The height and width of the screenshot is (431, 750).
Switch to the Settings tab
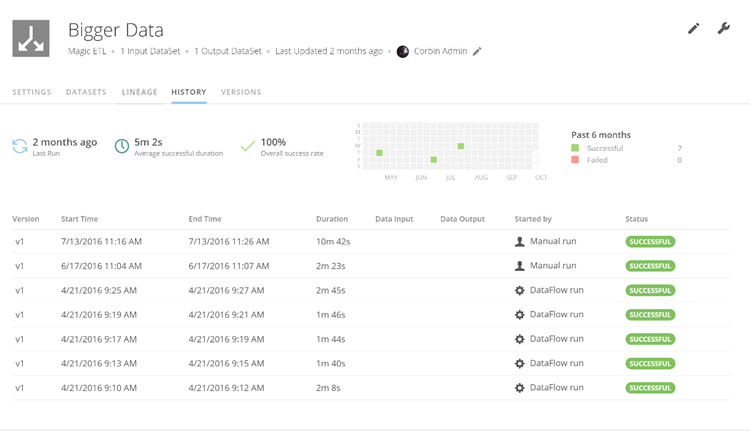tap(32, 92)
